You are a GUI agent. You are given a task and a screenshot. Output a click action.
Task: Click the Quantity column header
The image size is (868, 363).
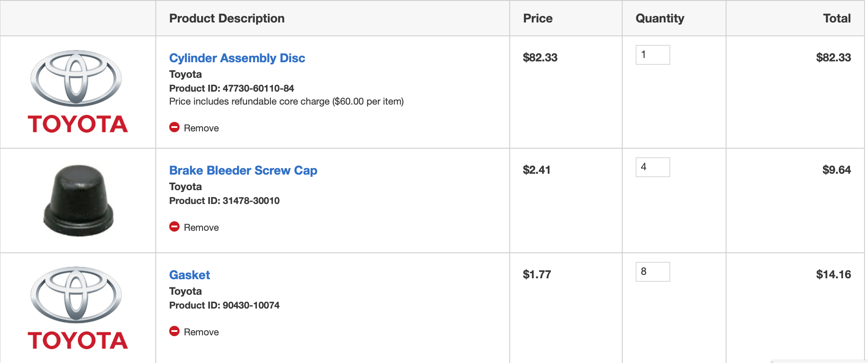pos(660,18)
